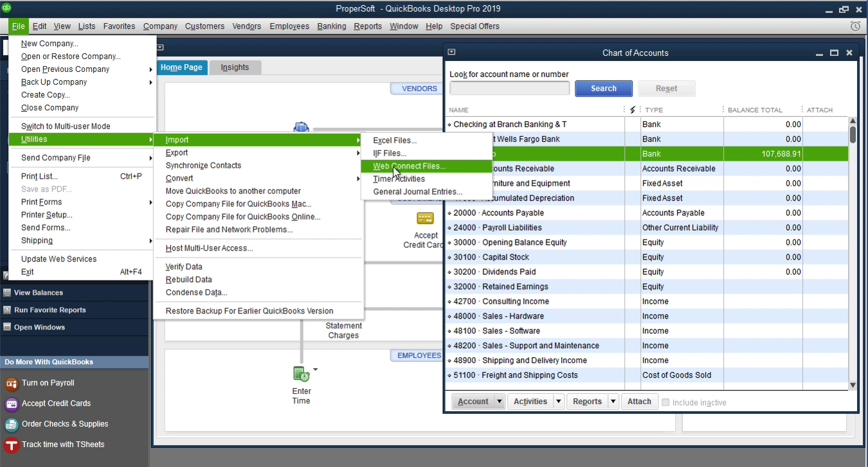Viewport: 868px width, 467px height.
Task: Expand the Print Forms submenu
Action: tap(151, 202)
